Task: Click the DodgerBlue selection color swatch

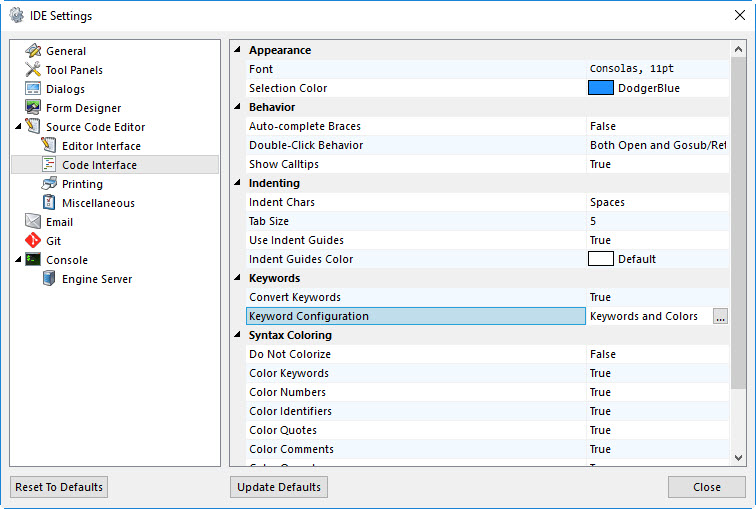Action: pos(600,88)
